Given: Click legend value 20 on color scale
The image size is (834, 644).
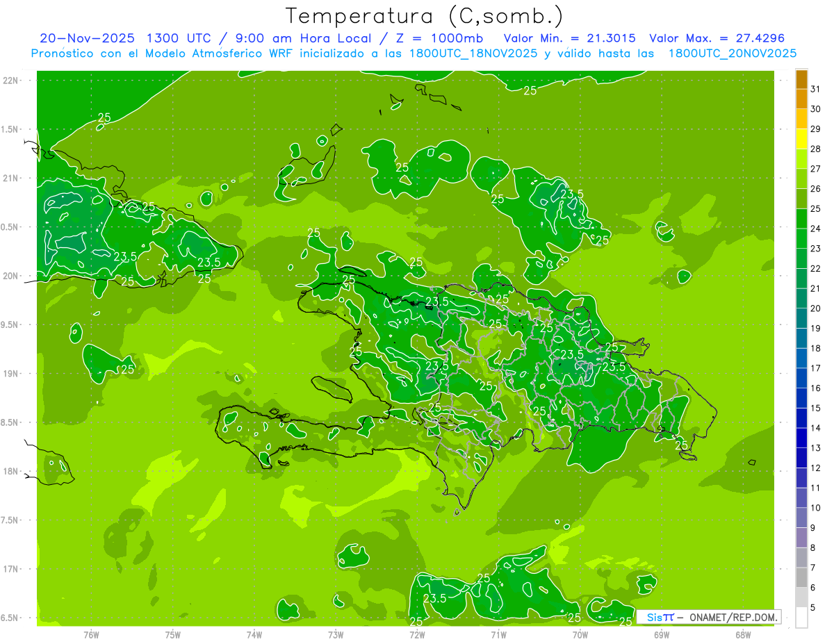Looking at the screenshot, I should 816,308.
